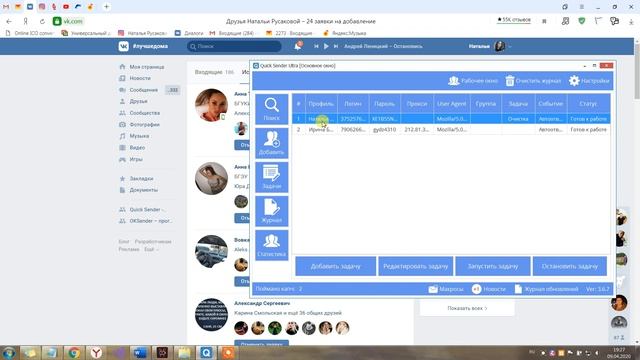Screen dimensions: 640x360
Task: Open the working window from top toolbar
Action: point(473,81)
